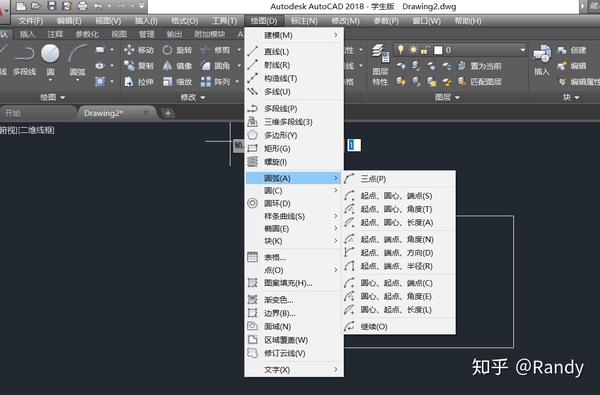
Task: Select 修订云线(V) from the draw menu
Action: click(293, 353)
